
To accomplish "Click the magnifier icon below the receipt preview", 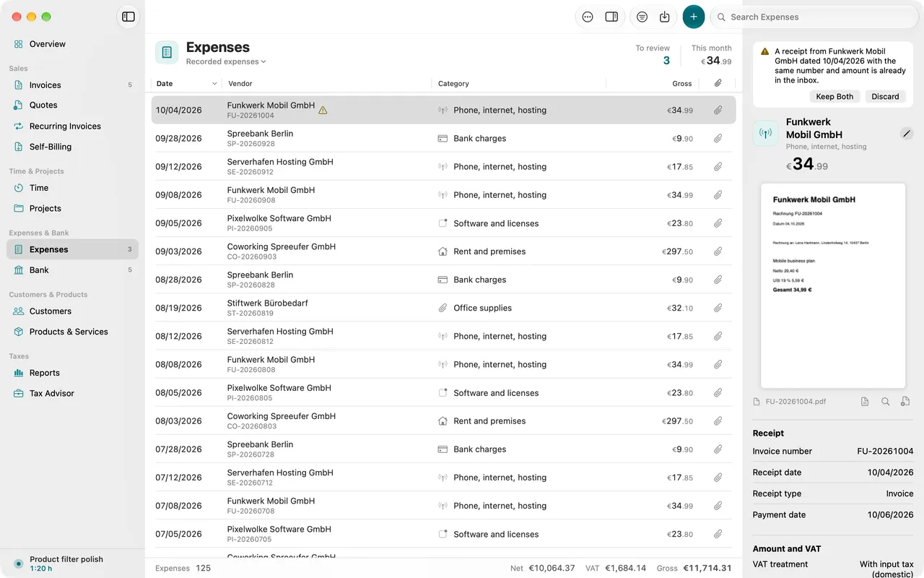I will click(885, 402).
